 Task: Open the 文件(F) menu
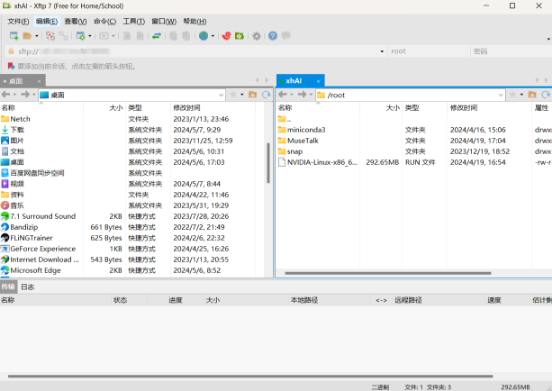(18, 21)
